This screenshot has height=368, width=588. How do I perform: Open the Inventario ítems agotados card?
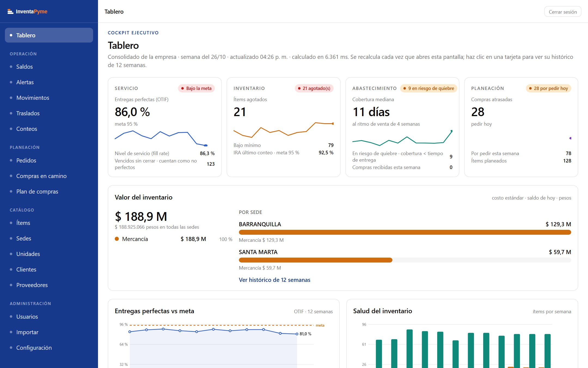click(x=283, y=127)
